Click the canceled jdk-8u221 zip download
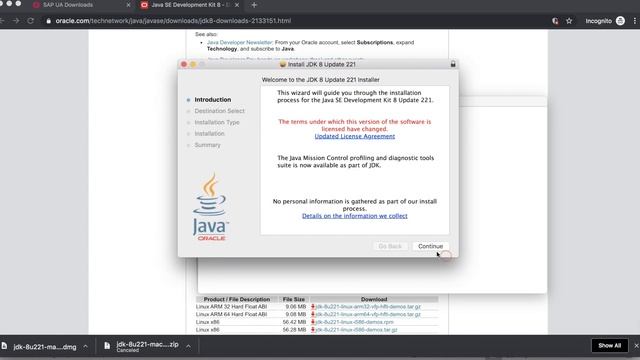This screenshot has width=640, height=360. 147,347
